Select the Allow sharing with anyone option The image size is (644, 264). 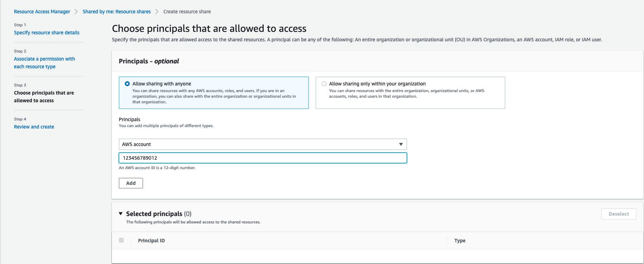point(127,84)
